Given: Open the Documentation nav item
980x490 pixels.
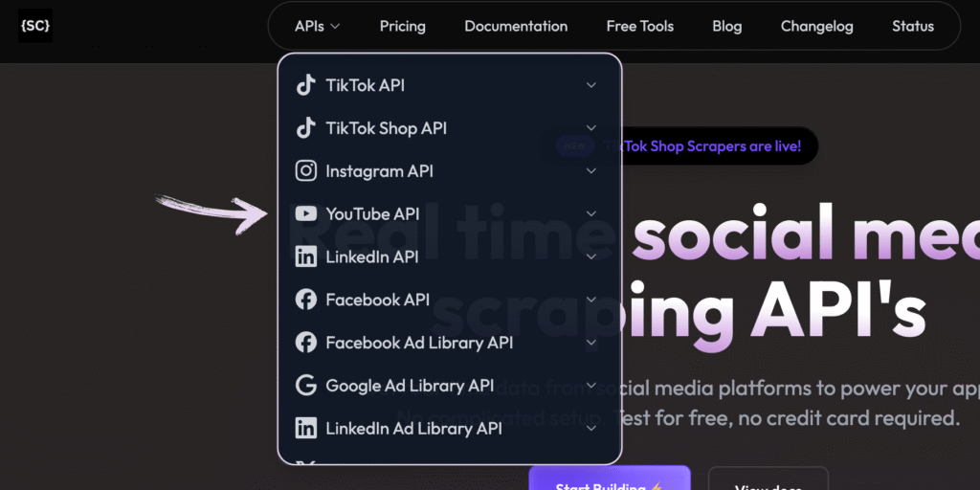Looking at the screenshot, I should 516,26.
